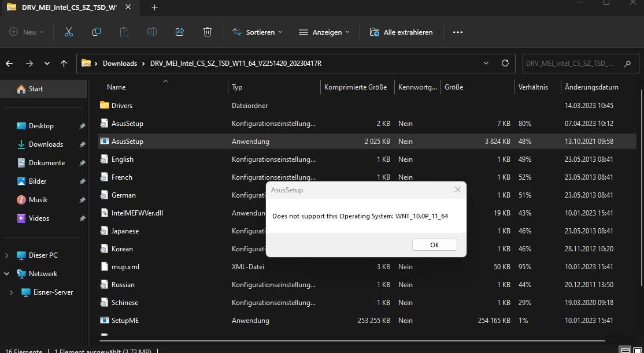Click the search magnifier icon
This screenshot has height=353, width=644.
coord(627,64)
